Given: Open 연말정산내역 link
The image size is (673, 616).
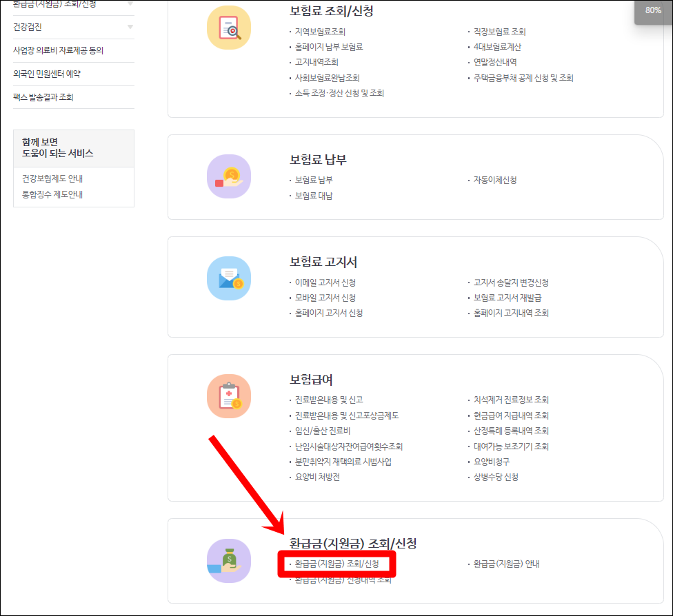Looking at the screenshot, I should [495, 62].
